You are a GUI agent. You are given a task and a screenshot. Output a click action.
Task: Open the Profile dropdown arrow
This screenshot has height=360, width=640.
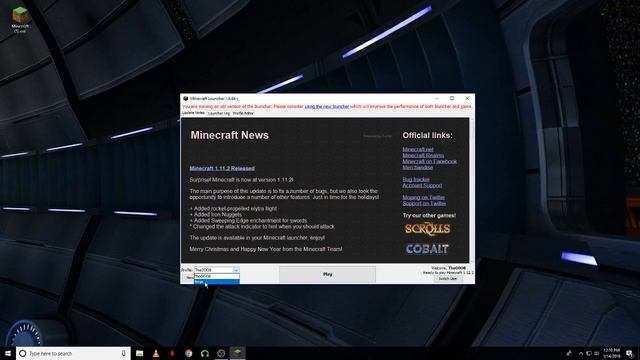tap(236, 270)
